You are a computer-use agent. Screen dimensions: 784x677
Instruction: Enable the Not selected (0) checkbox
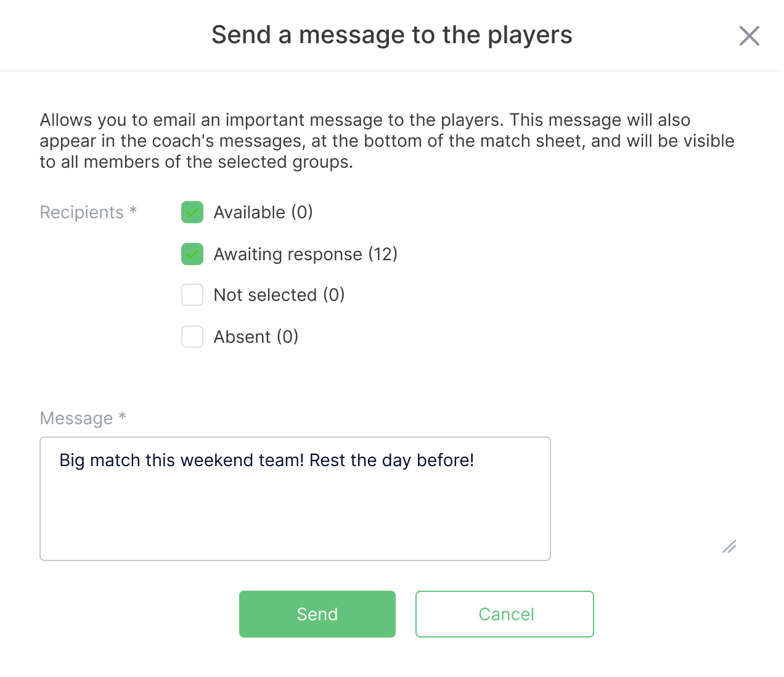click(x=192, y=295)
